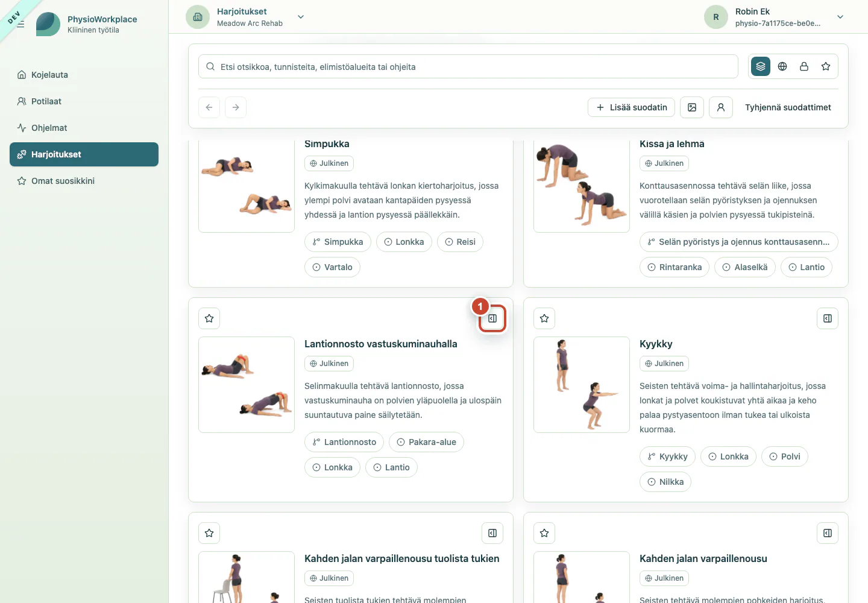Focus the exercise search field

[468, 66]
